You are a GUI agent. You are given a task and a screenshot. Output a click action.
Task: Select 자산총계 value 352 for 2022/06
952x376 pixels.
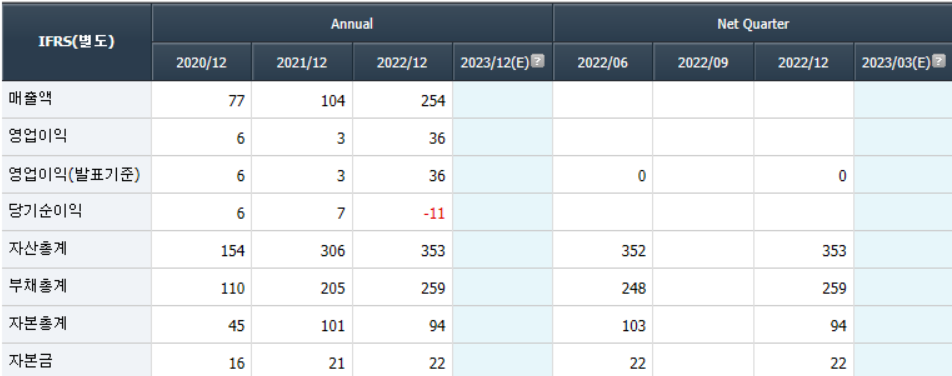[633, 251]
